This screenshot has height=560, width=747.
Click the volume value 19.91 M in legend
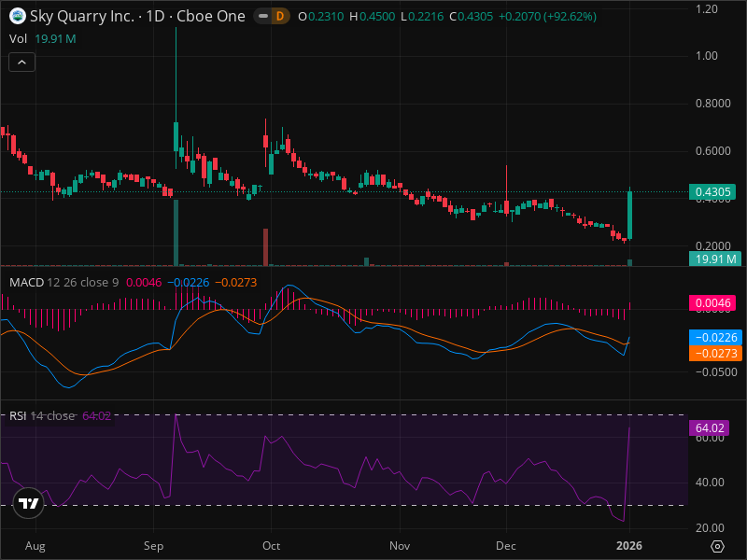pyautogui.click(x=56, y=39)
